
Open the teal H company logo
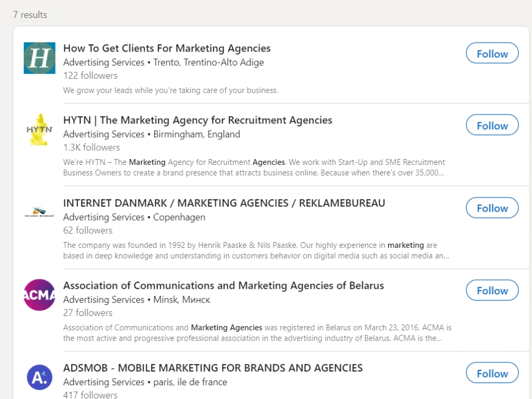[x=39, y=58]
